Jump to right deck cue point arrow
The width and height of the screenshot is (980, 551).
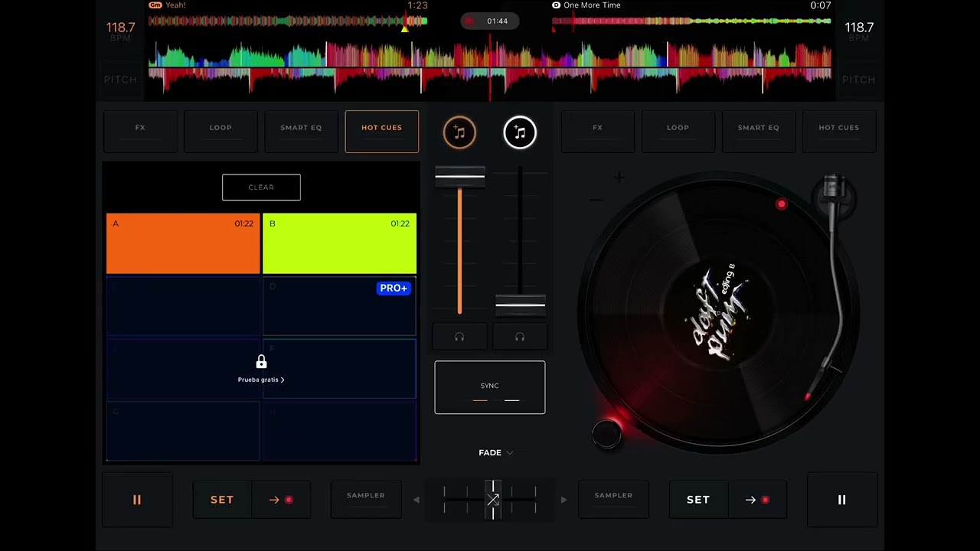[x=757, y=500]
